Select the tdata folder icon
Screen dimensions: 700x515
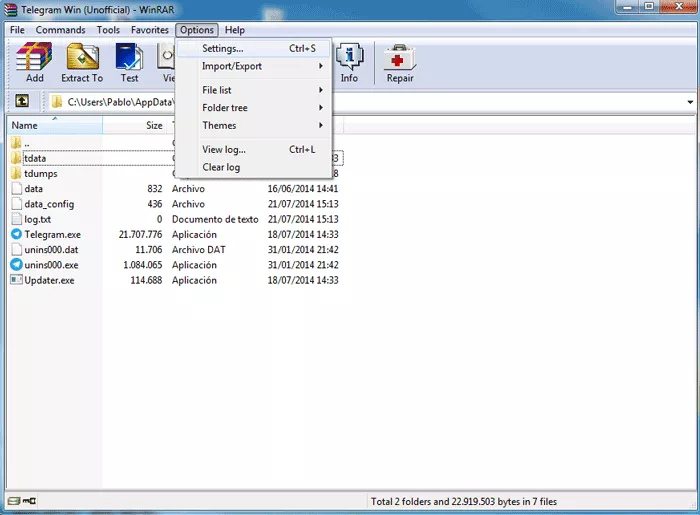(x=16, y=158)
